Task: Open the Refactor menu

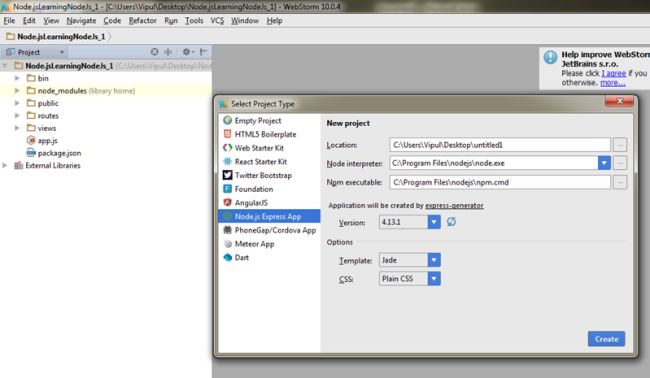Action: pos(143,21)
